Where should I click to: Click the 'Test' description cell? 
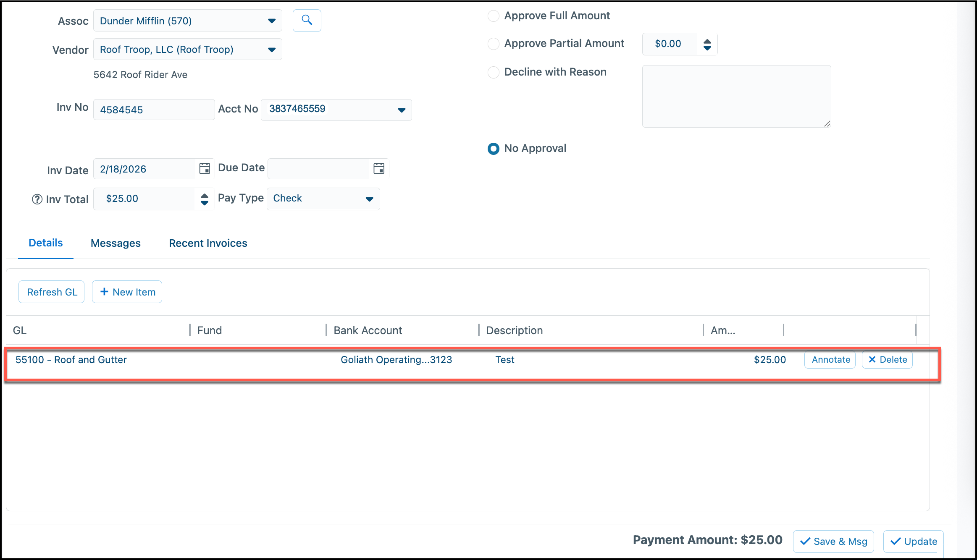(504, 360)
